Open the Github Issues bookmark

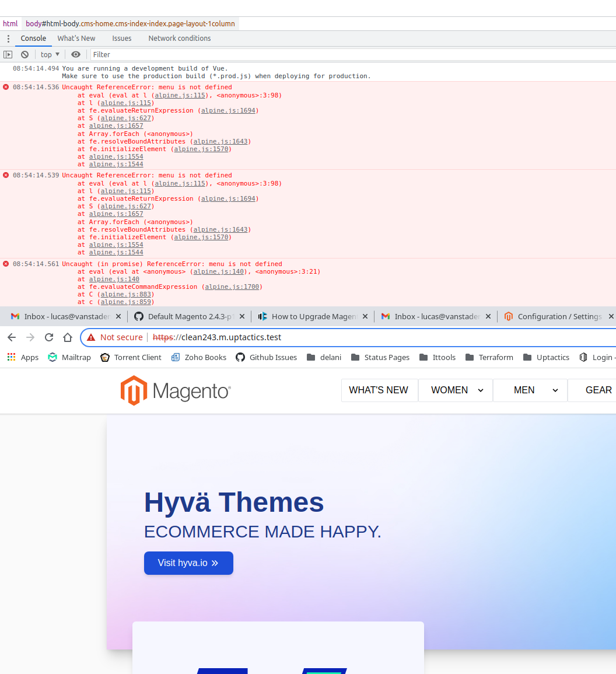[266, 357]
